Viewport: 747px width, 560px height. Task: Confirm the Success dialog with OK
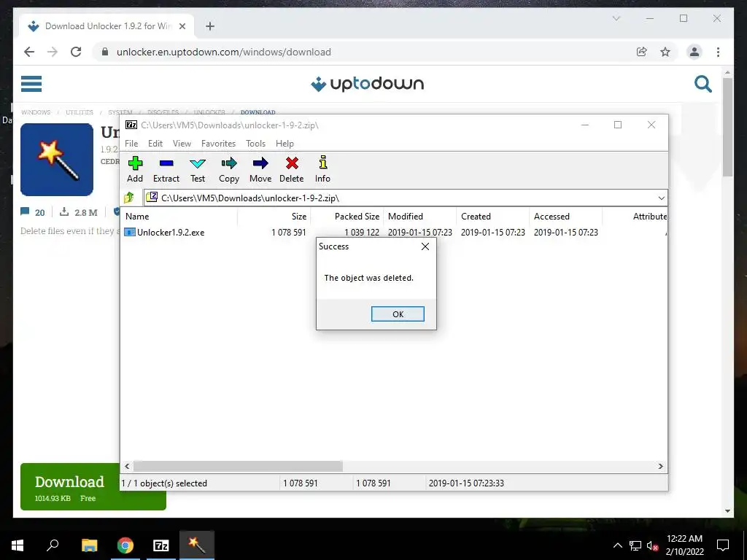pos(398,314)
